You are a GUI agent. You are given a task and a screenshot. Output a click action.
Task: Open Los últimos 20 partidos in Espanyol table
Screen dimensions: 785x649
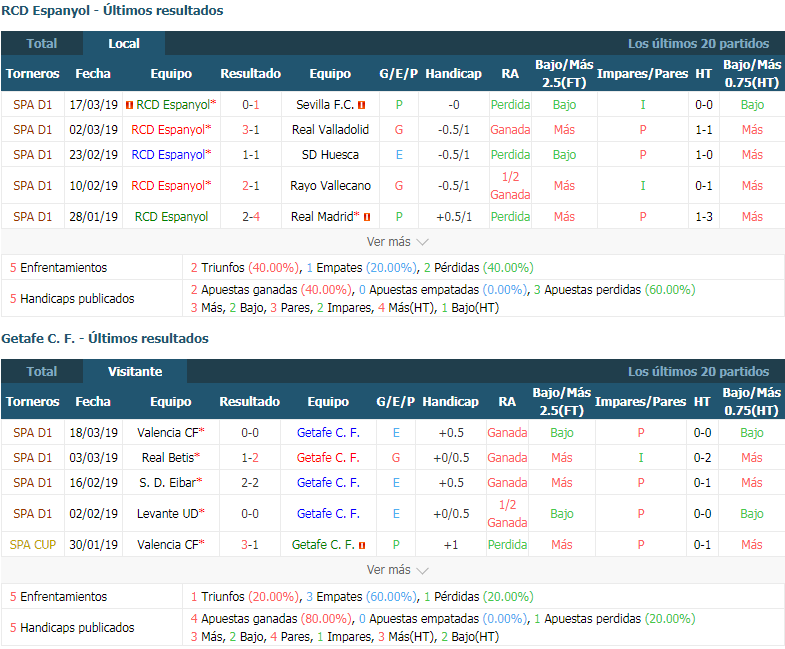pyautogui.click(x=698, y=44)
